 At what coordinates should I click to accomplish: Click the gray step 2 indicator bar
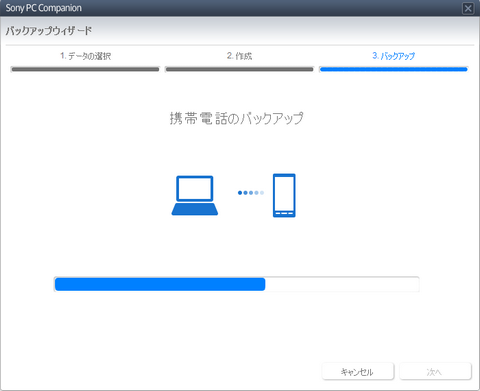pyautogui.click(x=239, y=69)
